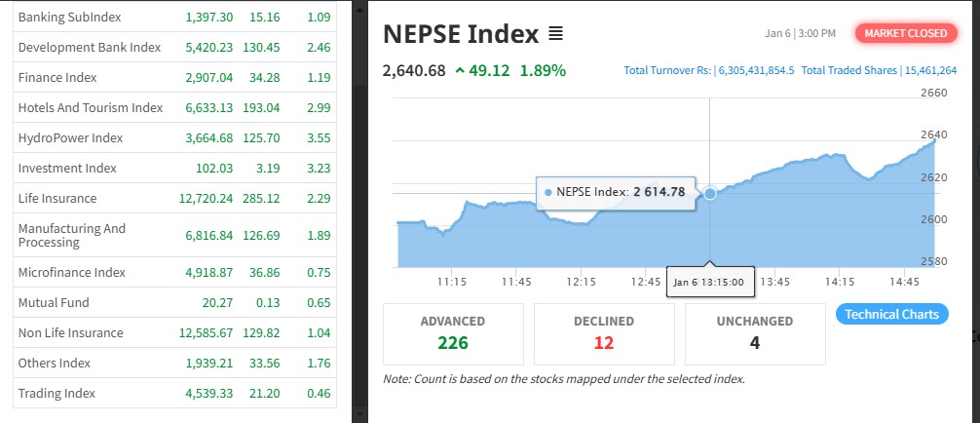Open Development Bank Index

click(x=89, y=47)
